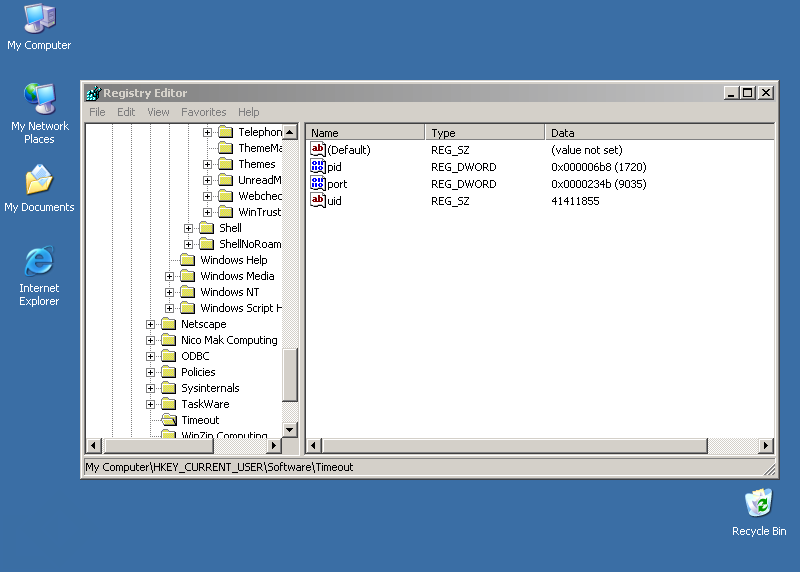
Task: Open the Favorites menu
Action: (203, 112)
